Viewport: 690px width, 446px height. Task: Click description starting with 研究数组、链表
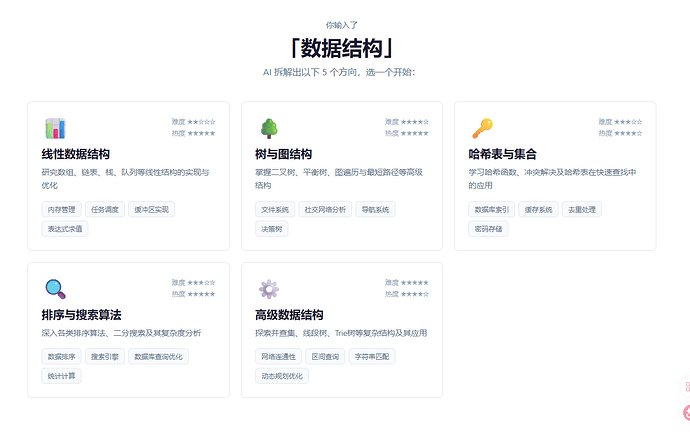point(125,179)
